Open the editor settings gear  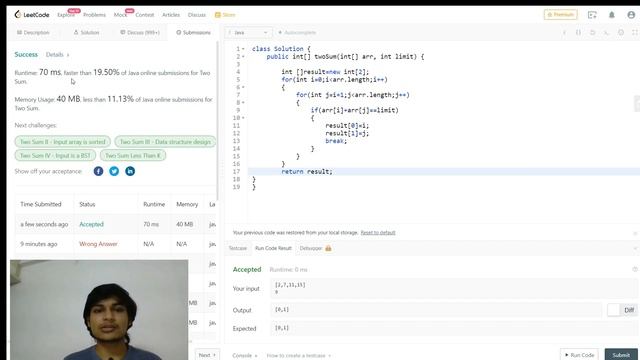[621, 32]
